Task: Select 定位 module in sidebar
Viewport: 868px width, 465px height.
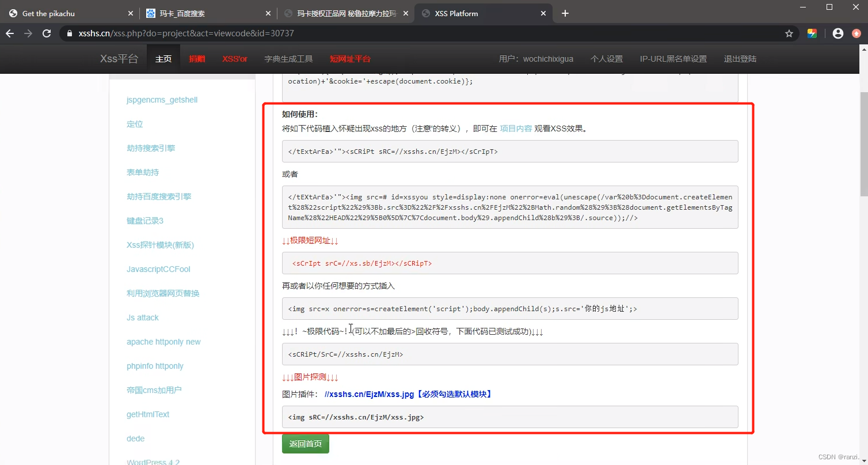Action: click(135, 124)
